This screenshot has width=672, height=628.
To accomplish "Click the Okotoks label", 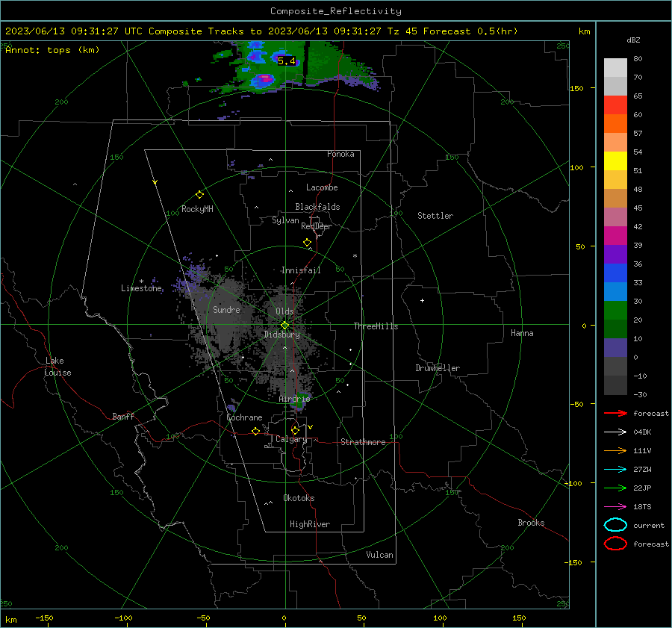I will [299, 498].
